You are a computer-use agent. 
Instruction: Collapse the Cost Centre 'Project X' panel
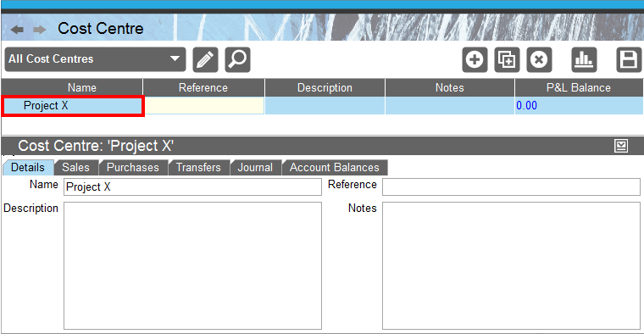(x=621, y=146)
